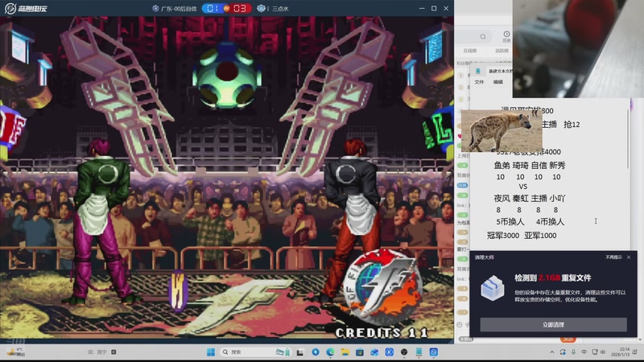
Task: Click the 01:03 match score indicator
Action: pyautogui.click(x=226, y=8)
